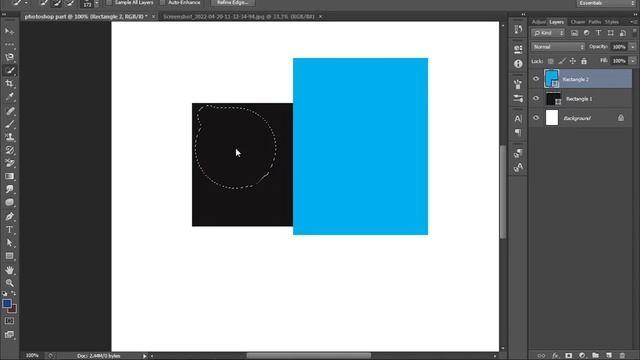Enable Sample All Layers checkbox
The width and height of the screenshot is (640, 360).
[x=109, y=2]
